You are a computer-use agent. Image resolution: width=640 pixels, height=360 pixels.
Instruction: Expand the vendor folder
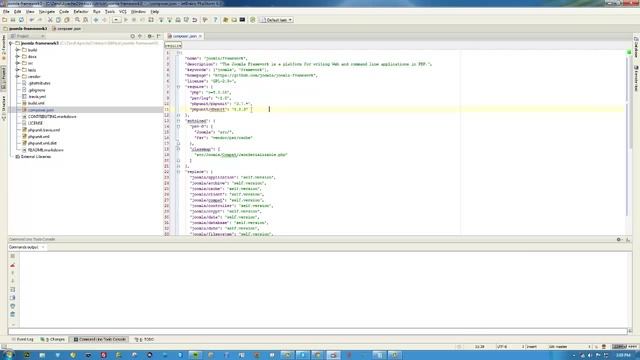point(18,76)
